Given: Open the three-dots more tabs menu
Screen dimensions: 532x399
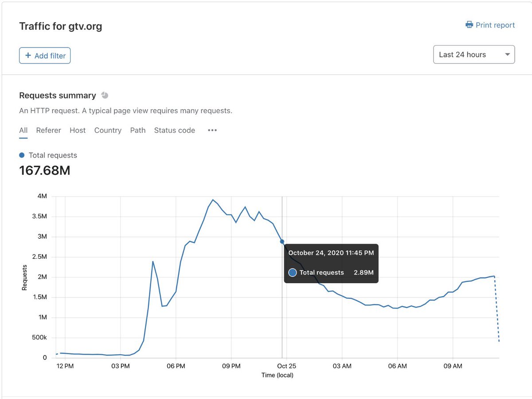Looking at the screenshot, I should click(212, 130).
